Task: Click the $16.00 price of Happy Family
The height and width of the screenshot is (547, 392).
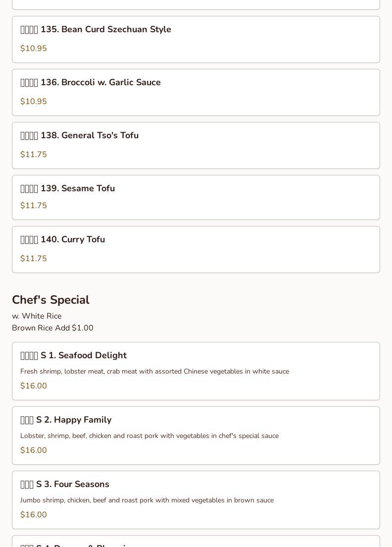Action: pyautogui.click(x=34, y=450)
